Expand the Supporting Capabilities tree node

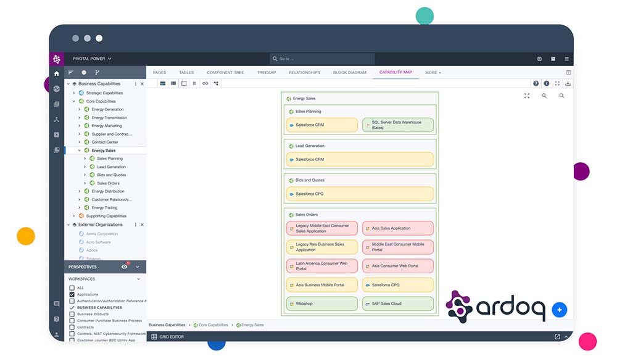[x=73, y=216]
